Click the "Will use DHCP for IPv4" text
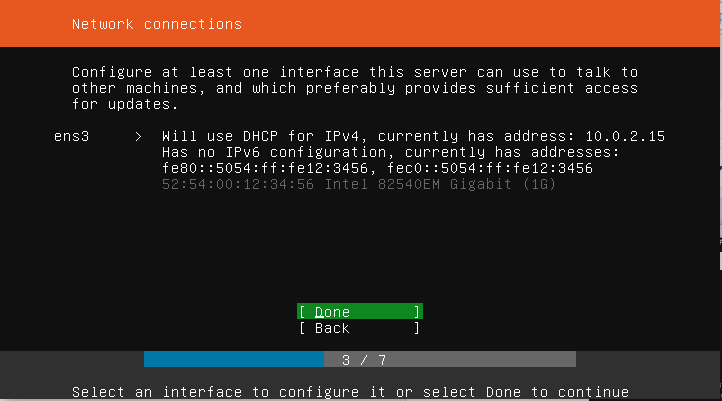The height and width of the screenshot is (401, 722). click(265, 136)
